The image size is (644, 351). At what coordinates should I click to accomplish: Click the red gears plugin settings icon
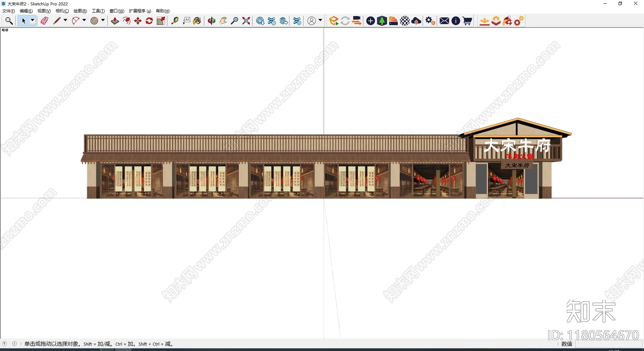click(x=519, y=21)
